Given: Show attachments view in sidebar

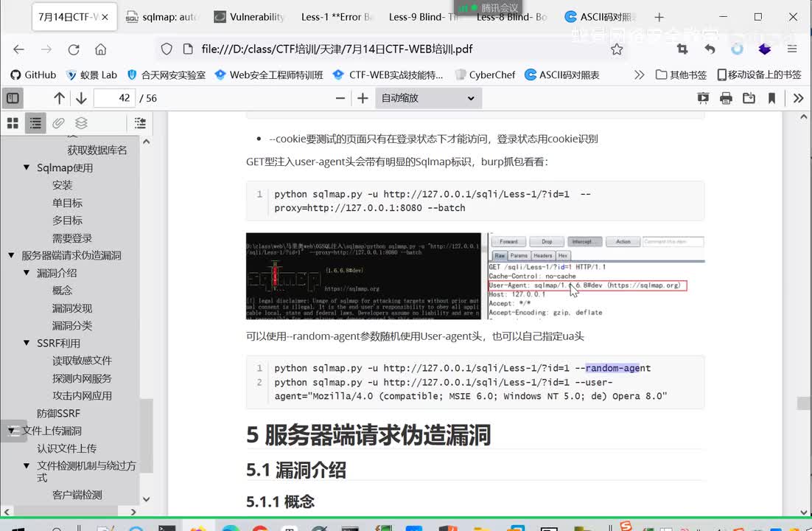Looking at the screenshot, I should (x=58, y=123).
